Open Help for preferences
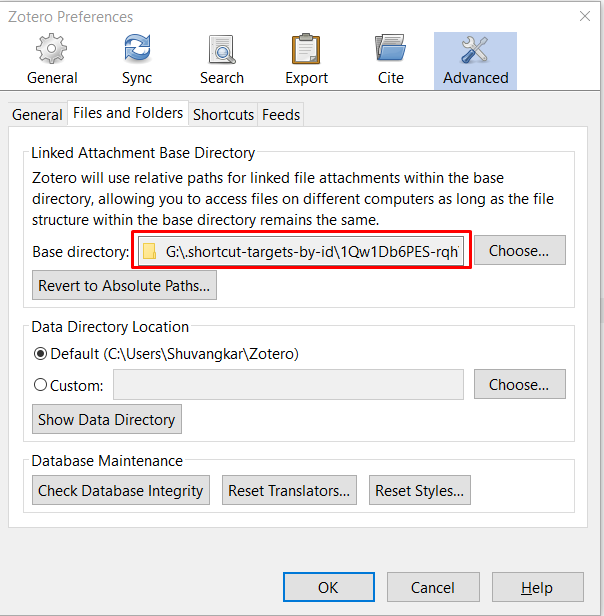 [x=538, y=587]
